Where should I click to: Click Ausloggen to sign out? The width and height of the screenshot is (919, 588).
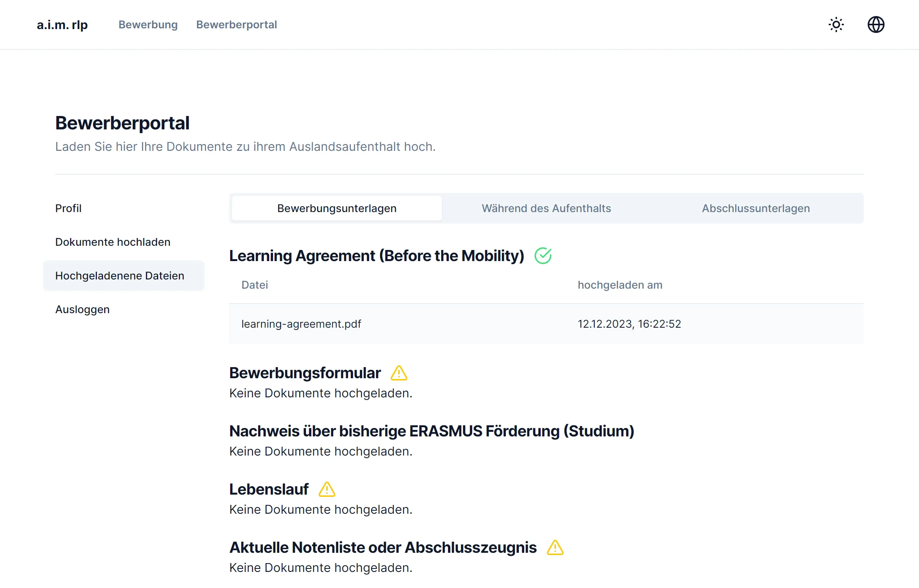click(x=82, y=309)
